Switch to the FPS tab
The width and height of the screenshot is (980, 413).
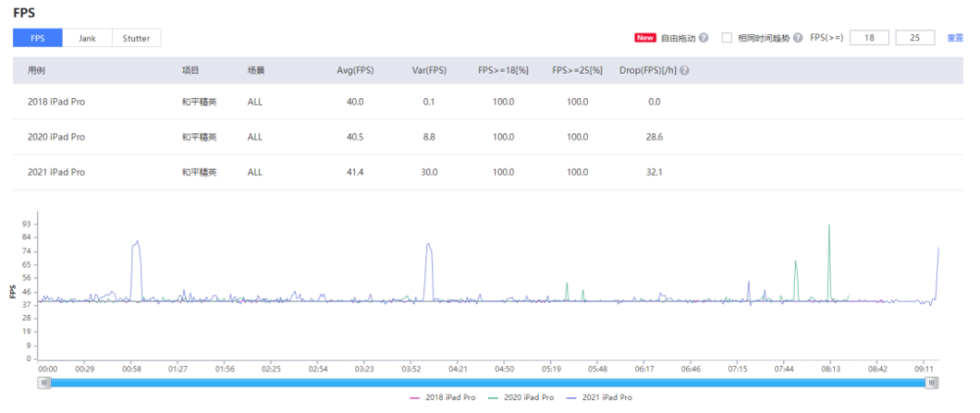[37, 38]
